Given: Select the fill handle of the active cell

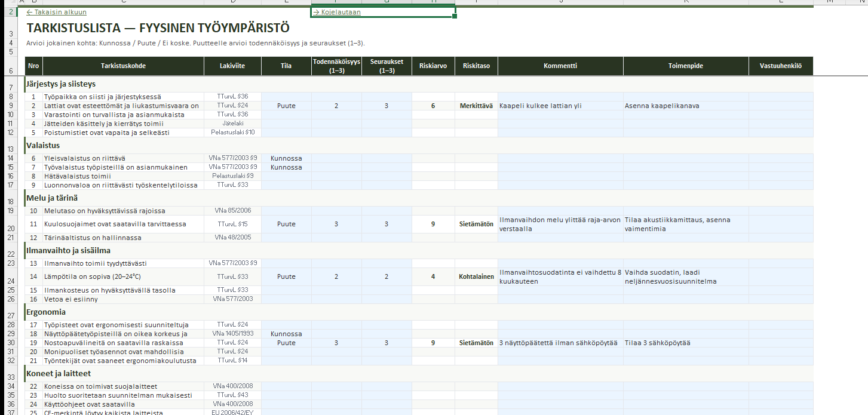Looking at the screenshot, I should click(x=455, y=17).
